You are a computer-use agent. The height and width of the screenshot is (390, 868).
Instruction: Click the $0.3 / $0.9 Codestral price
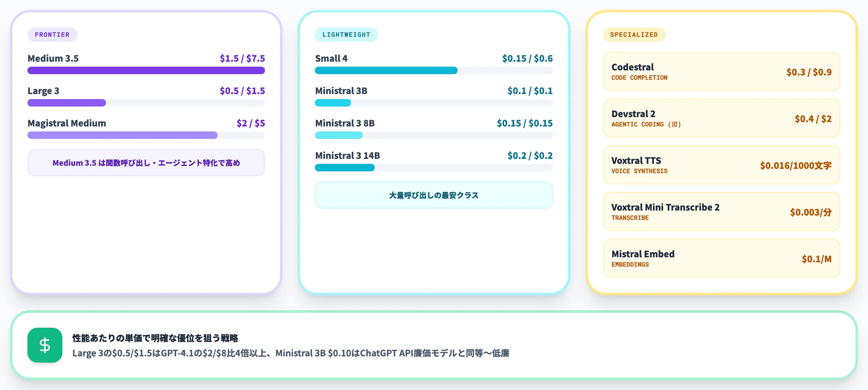(809, 72)
